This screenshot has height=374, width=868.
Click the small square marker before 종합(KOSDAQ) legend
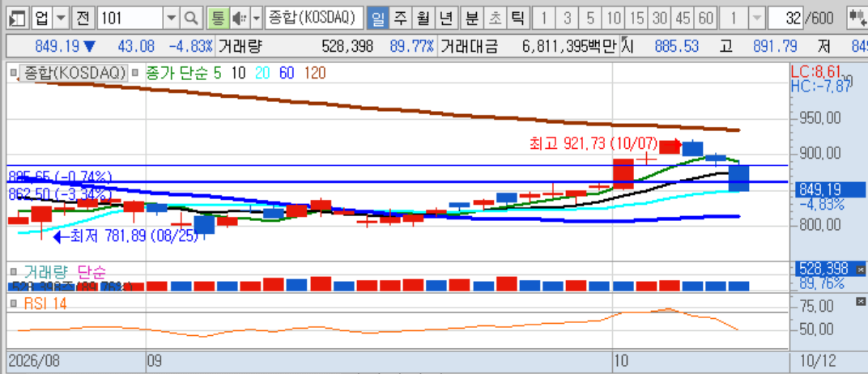(14, 73)
